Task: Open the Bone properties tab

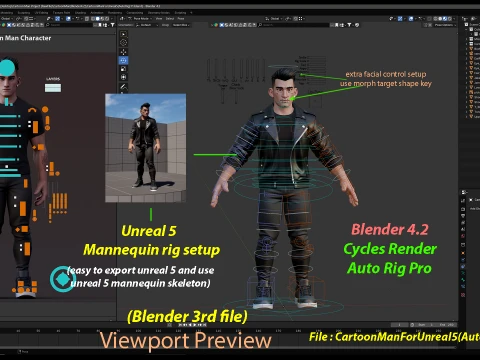Action: (x=463, y=280)
